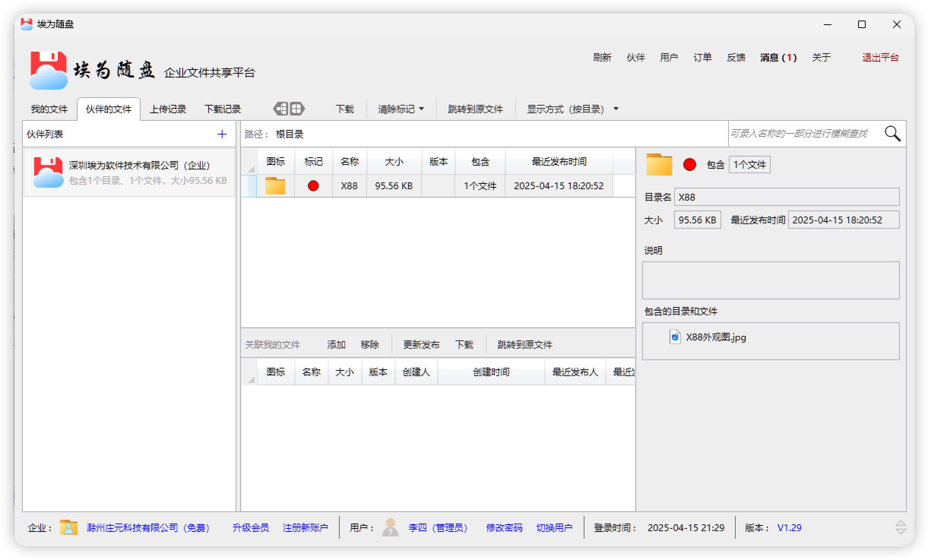The image size is (928, 560).
Task: Click the fuzzy search input field
Action: (805, 134)
